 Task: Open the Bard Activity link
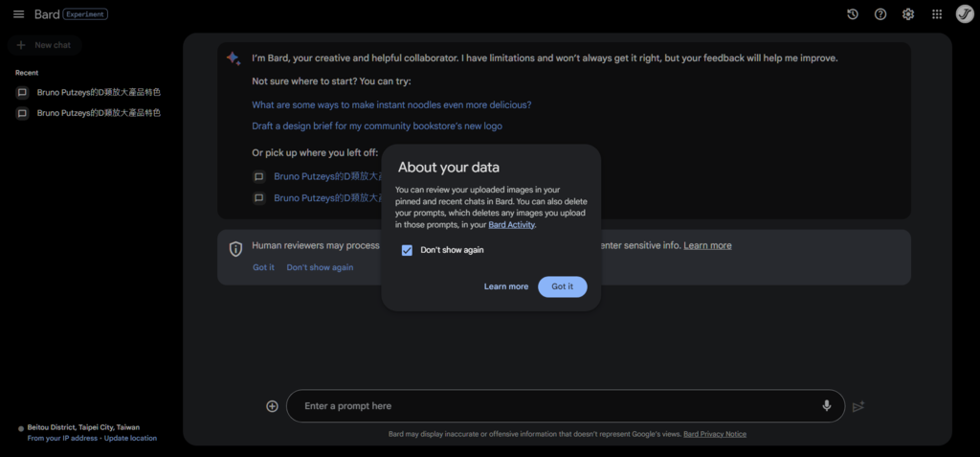511,225
